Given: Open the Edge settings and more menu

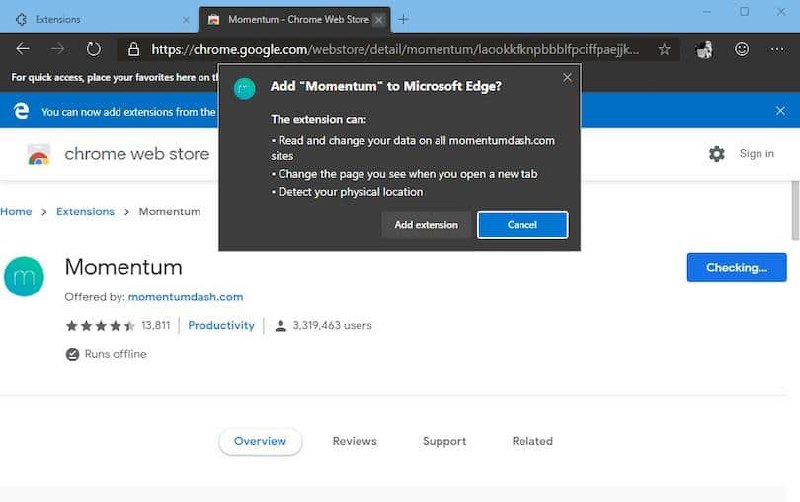Looking at the screenshot, I should coord(777,49).
